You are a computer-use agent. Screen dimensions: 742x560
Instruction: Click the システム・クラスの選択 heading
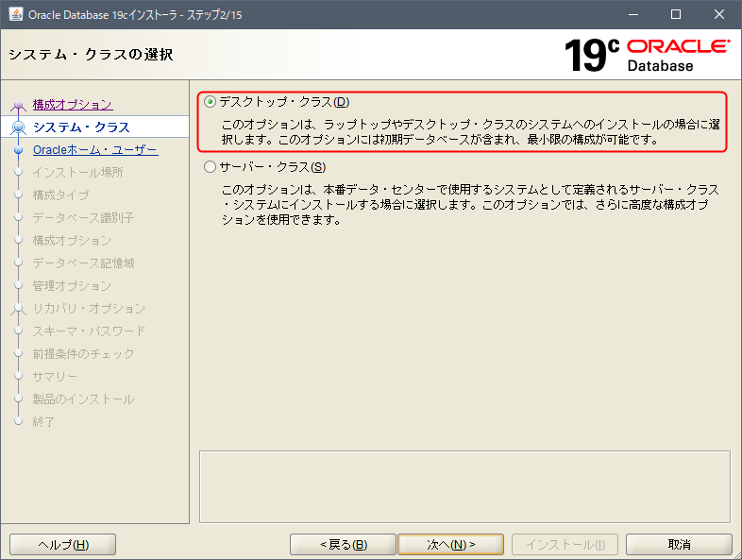tap(91, 55)
